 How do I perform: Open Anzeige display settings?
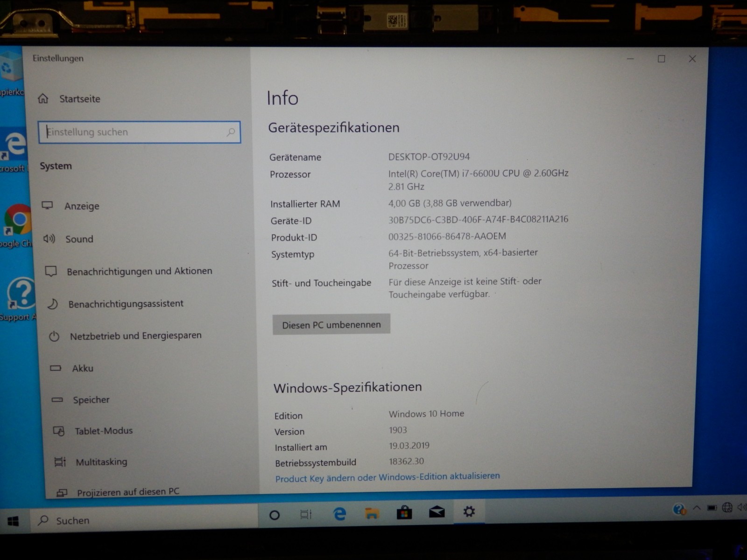[x=82, y=206]
